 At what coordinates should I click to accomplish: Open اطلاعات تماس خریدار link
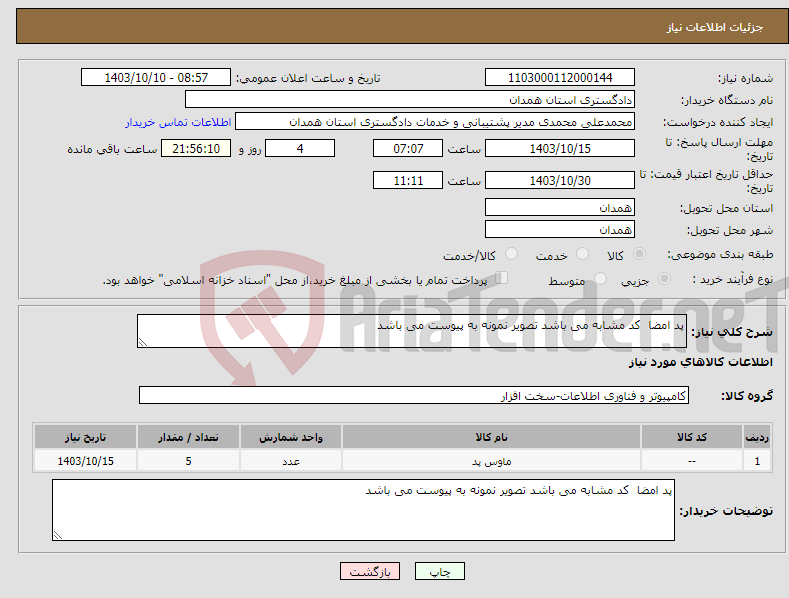click(x=178, y=122)
